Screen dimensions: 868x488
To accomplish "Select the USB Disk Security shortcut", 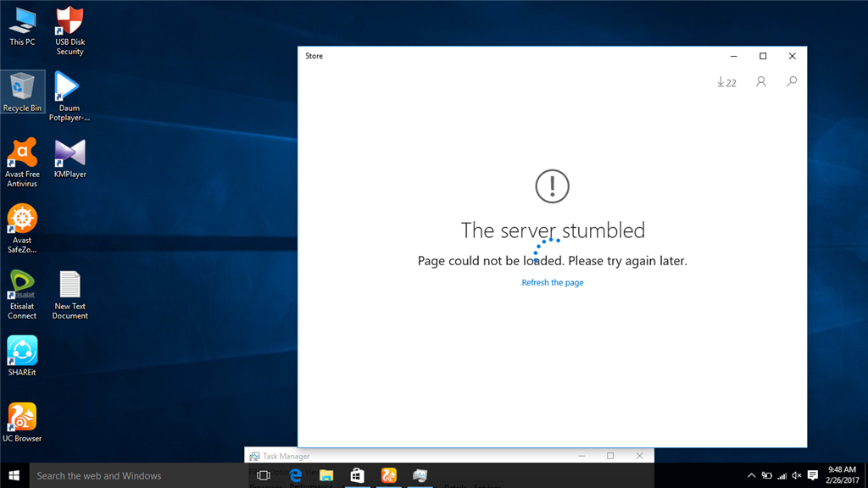I will pyautogui.click(x=70, y=30).
